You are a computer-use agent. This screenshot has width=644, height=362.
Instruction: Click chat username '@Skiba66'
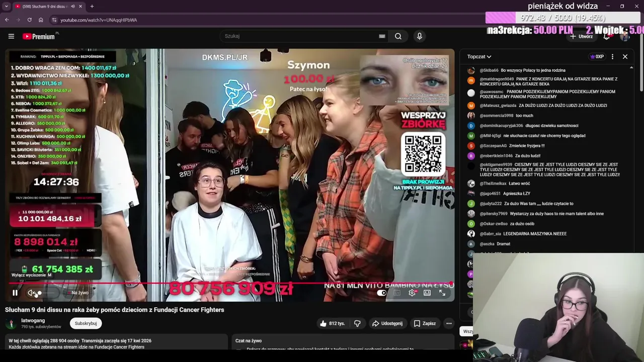pyautogui.click(x=489, y=70)
